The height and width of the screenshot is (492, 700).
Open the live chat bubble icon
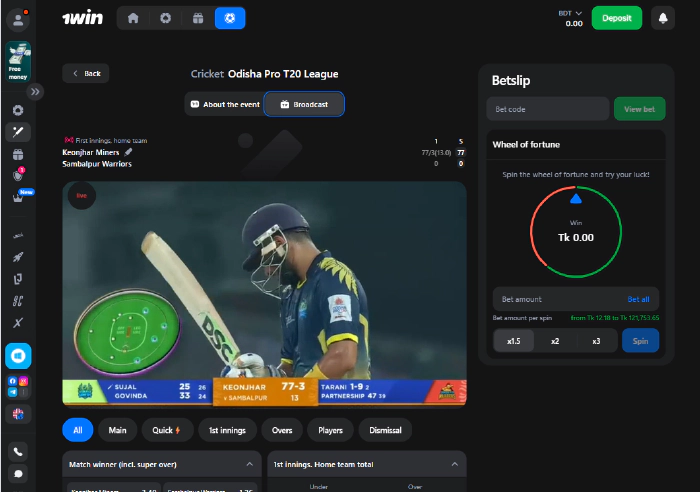point(18,474)
